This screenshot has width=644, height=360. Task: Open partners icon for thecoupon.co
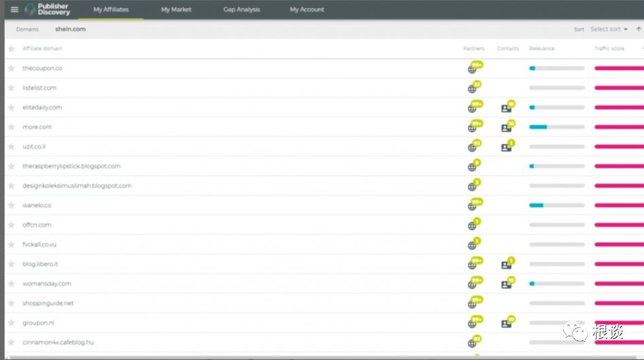[x=475, y=67]
